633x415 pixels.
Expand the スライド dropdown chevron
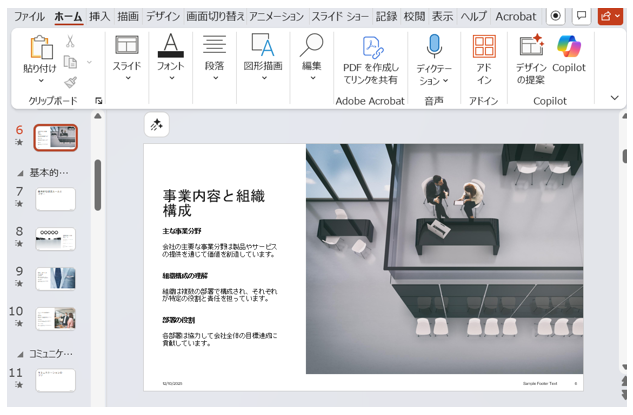[x=128, y=78]
